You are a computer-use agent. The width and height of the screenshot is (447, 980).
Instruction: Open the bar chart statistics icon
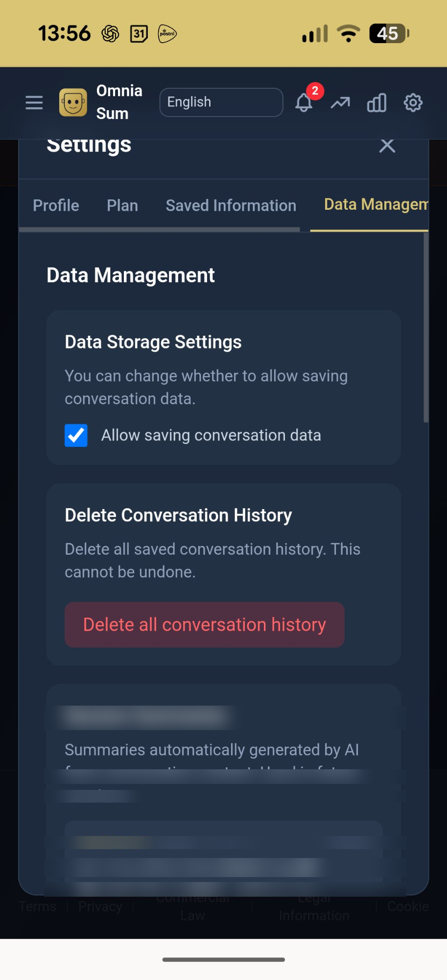[376, 103]
